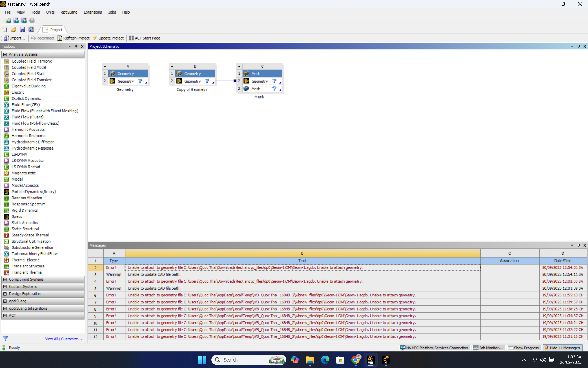Open system A dropdown arrow

click(x=105, y=66)
